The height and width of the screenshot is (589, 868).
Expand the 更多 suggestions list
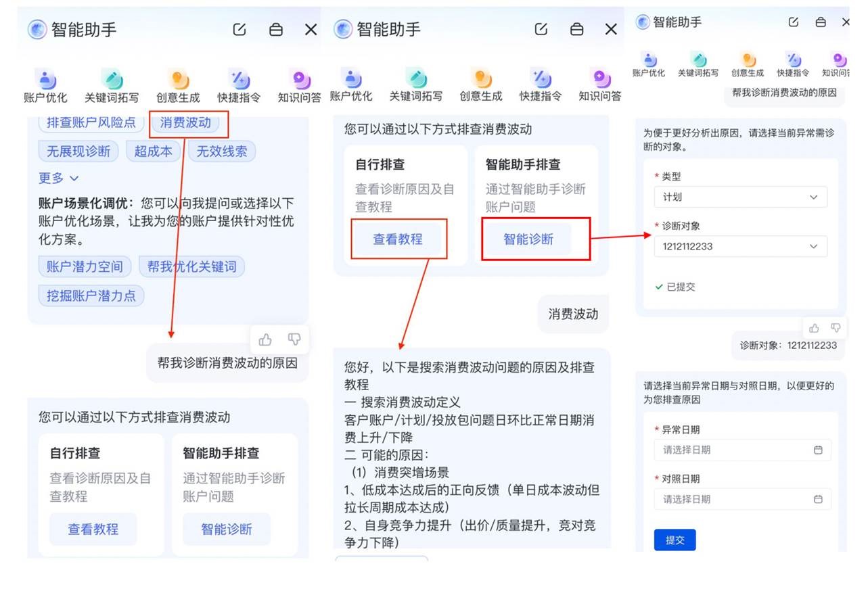point(59,178)
